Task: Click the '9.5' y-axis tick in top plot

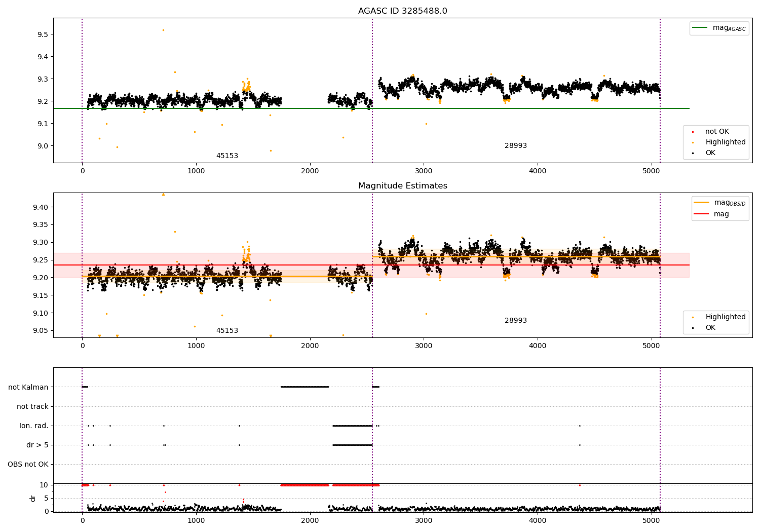Action: pos(43,34)
